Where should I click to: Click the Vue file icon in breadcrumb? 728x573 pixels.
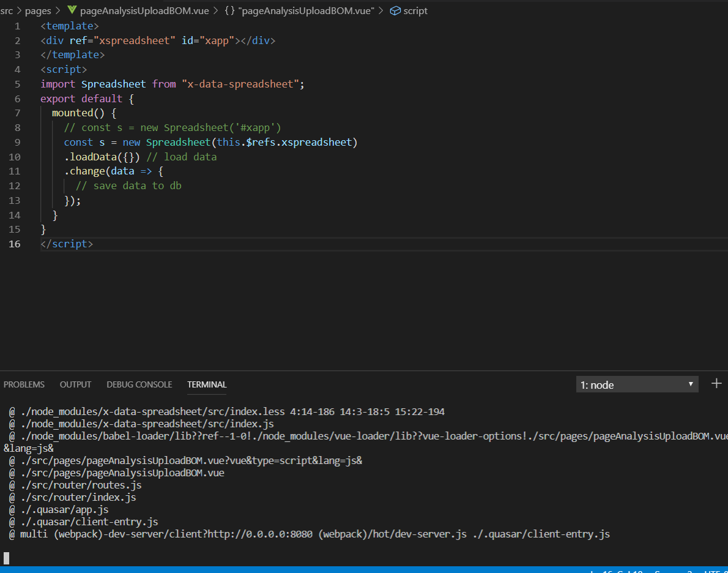click(72, 10)
